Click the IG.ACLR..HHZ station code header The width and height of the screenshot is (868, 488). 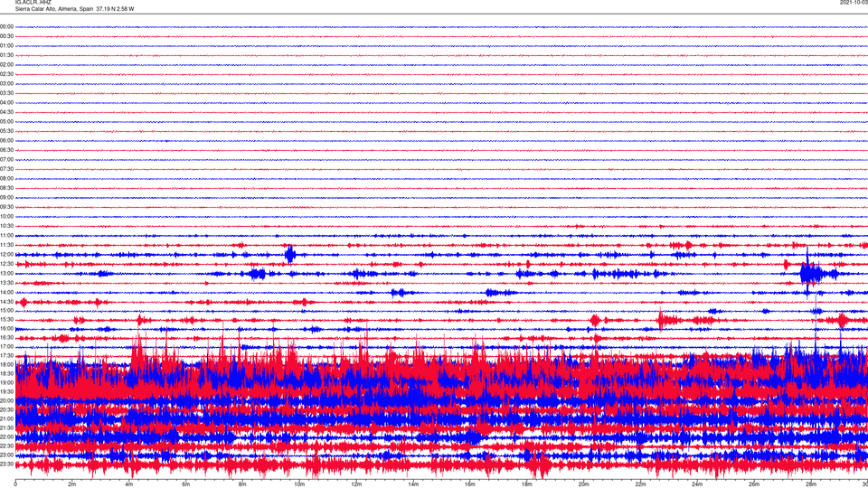(x=33, y=2)
